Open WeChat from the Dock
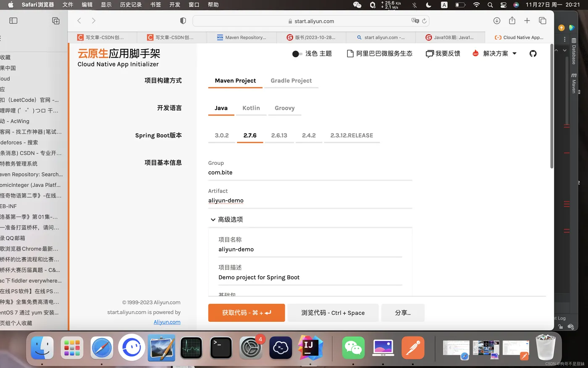 [353, 348]
